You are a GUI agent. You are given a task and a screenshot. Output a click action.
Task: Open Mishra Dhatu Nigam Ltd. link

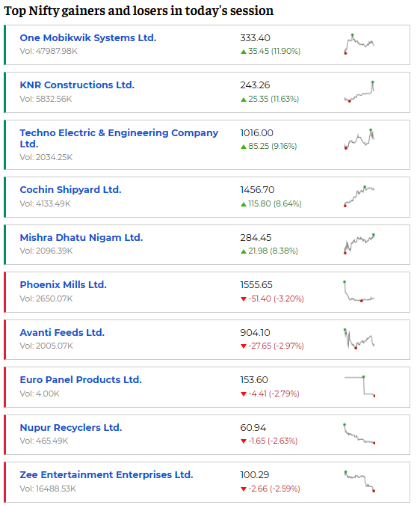pyautogui.click(x=81, y=238)
